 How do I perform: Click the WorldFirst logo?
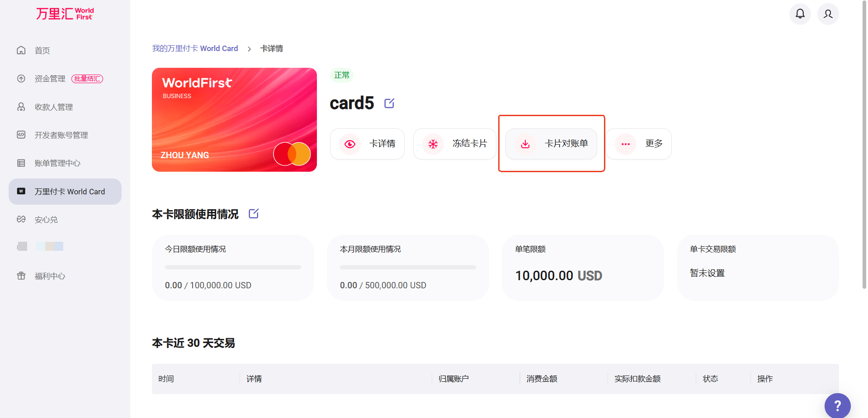tap(65, 14)
